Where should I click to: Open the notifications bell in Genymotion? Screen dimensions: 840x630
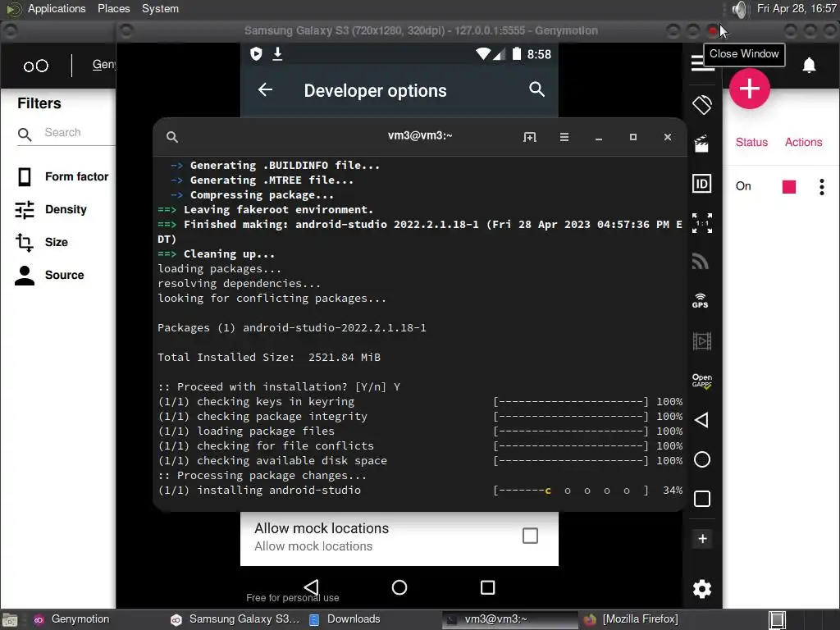point(809,66)
